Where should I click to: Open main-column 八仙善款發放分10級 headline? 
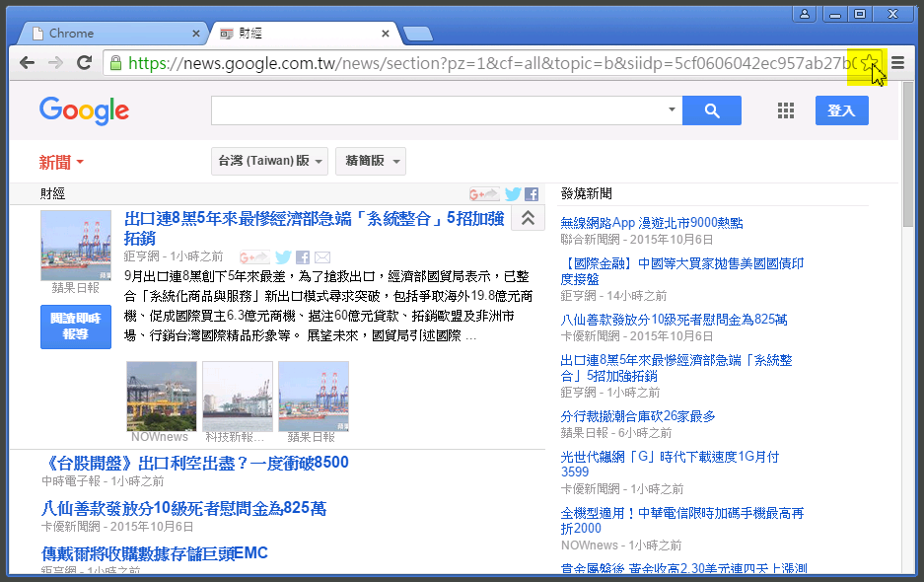[x=183, y=508]
